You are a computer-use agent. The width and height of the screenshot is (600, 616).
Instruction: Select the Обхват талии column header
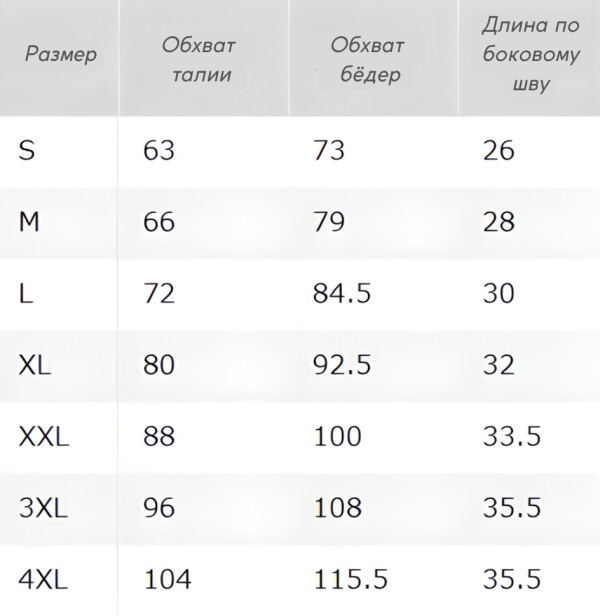pos(201,60)
